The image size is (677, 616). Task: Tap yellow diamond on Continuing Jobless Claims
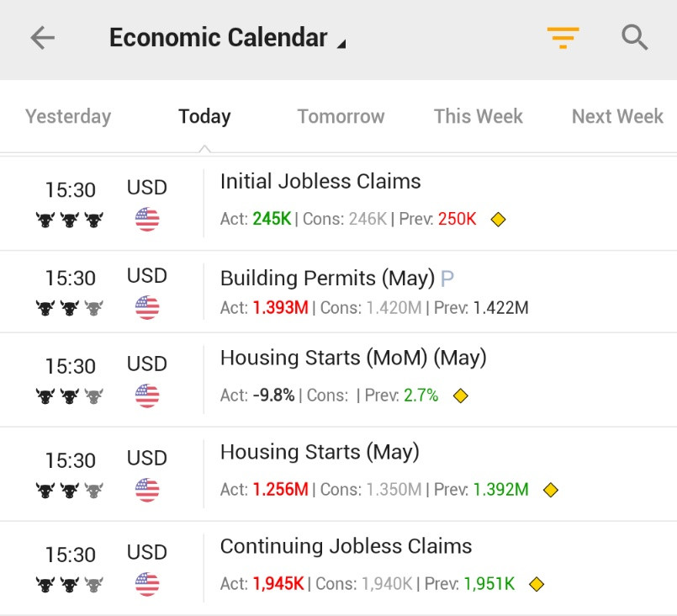[537, 584]
